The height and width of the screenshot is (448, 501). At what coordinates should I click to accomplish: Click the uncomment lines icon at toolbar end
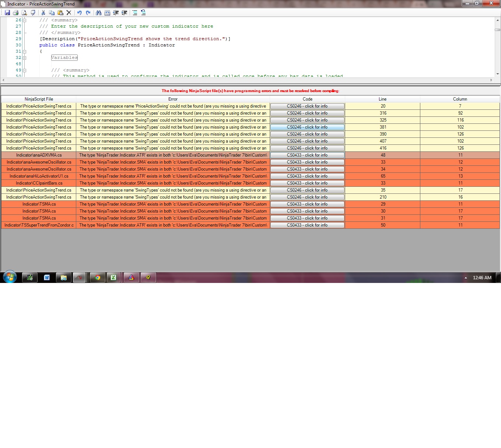[x=143, y=13]
